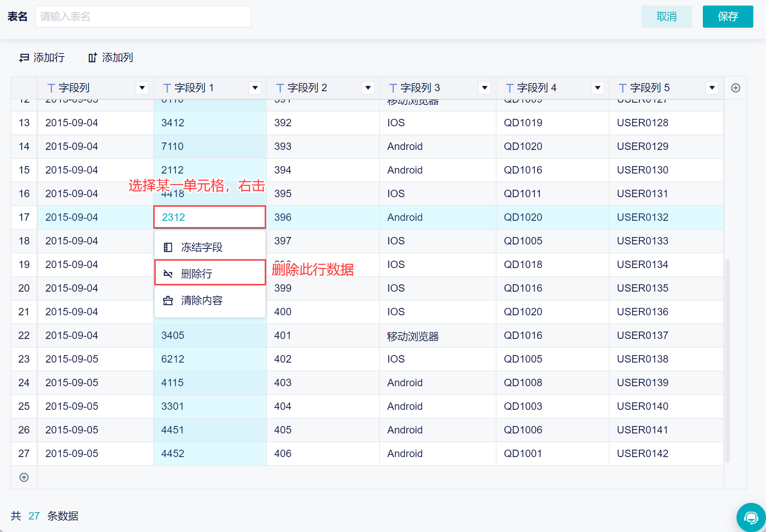Open the 字段列 1 dropdown arrow
766x532 pixels.
point(255,88)
